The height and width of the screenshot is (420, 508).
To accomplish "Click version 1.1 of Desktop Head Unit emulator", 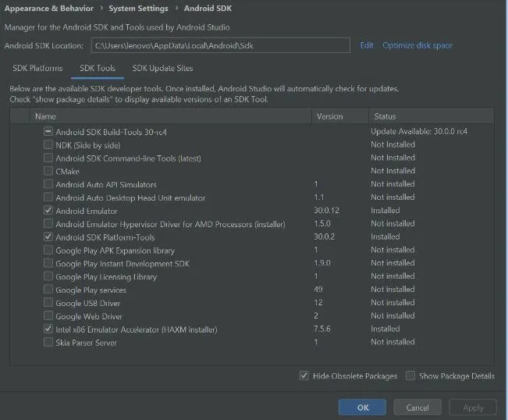I will (319, 197).
